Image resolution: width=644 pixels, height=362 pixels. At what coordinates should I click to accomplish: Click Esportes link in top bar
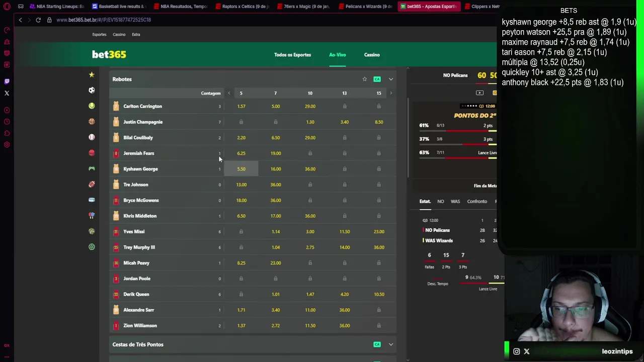(x=99, y=34)
